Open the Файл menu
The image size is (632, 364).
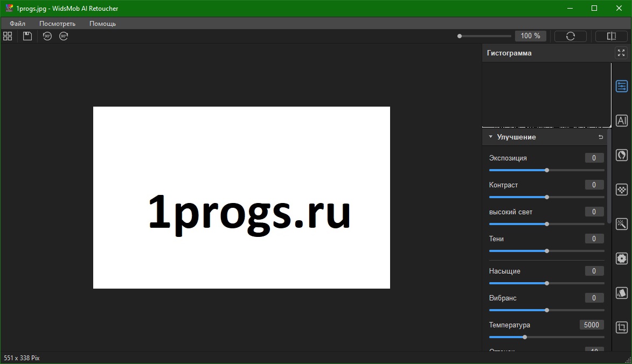click(17, 23)
